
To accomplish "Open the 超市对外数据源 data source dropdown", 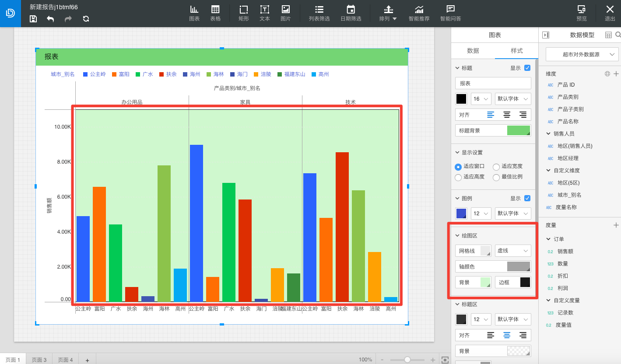I will pos(582,54).
